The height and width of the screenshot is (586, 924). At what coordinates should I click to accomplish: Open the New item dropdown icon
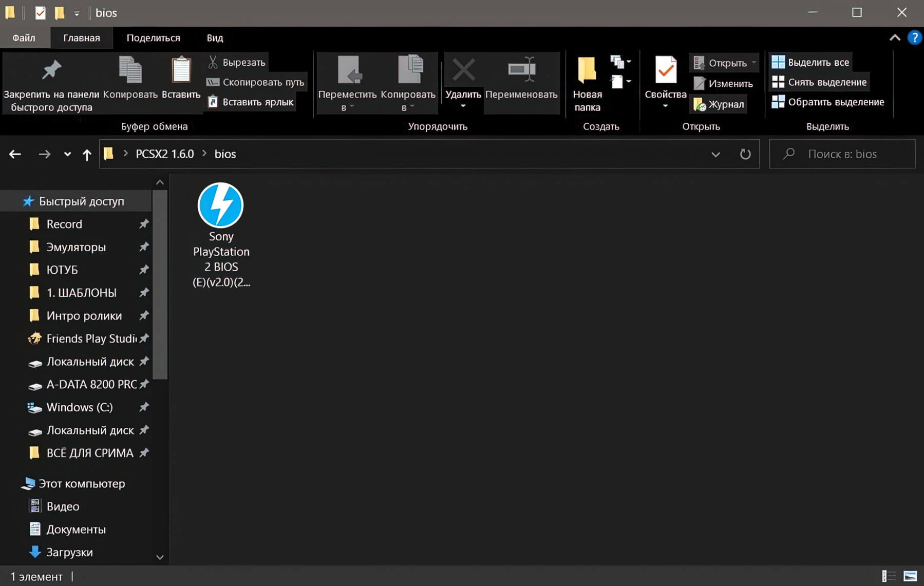pos(620,62)
